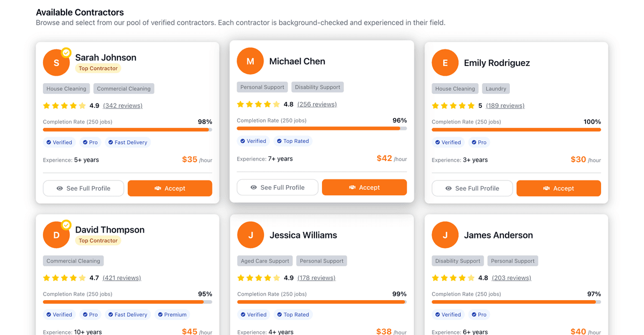Accept Sarah Johnson as contractor
The width and height of the screenshot is (644, 335).
click(170, 188)
